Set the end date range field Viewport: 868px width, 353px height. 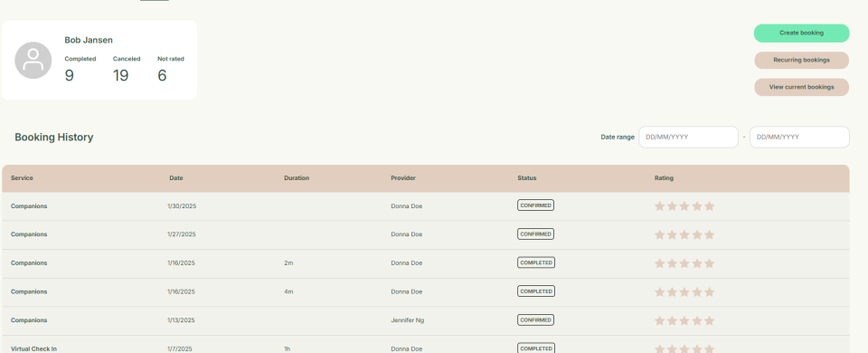pyautogui.click(x=799, y=137)
